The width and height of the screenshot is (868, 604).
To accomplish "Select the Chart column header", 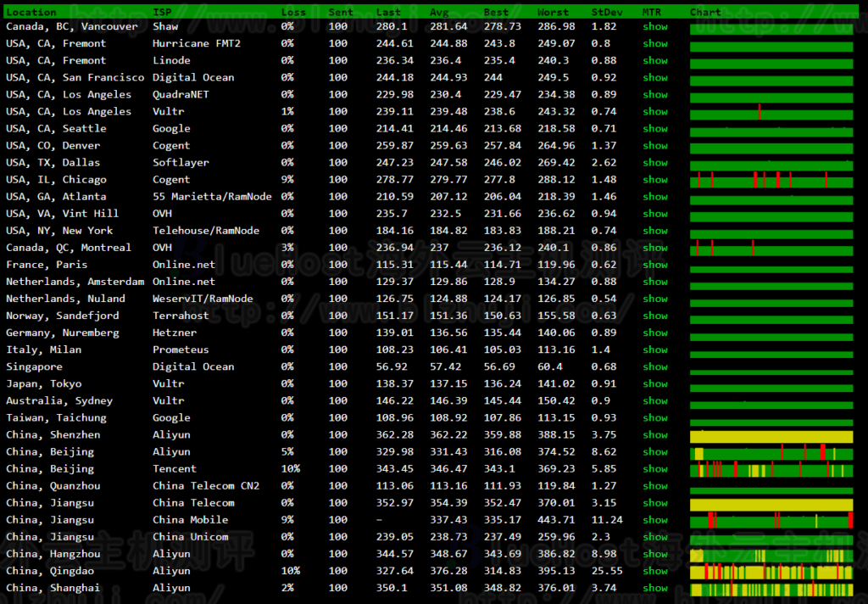I will tap(705, 12).
